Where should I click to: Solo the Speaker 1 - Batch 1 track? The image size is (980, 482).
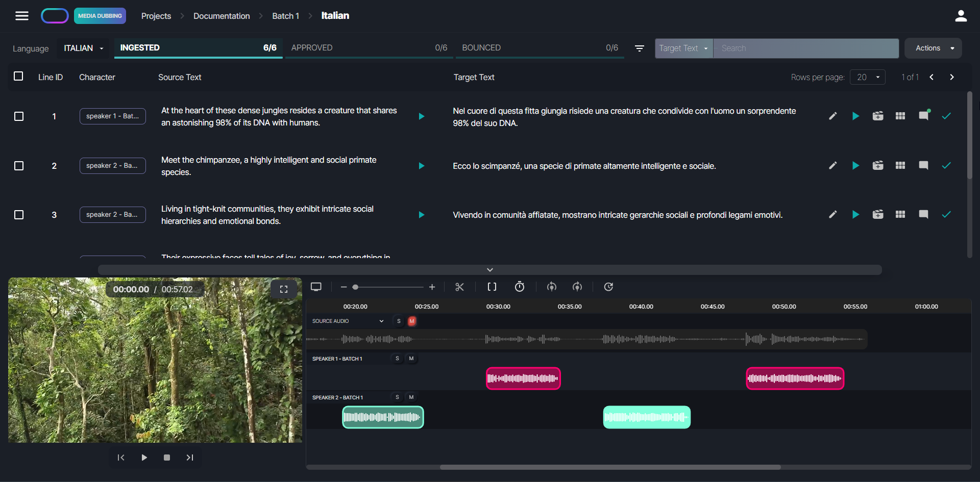[x=397, y=359]
